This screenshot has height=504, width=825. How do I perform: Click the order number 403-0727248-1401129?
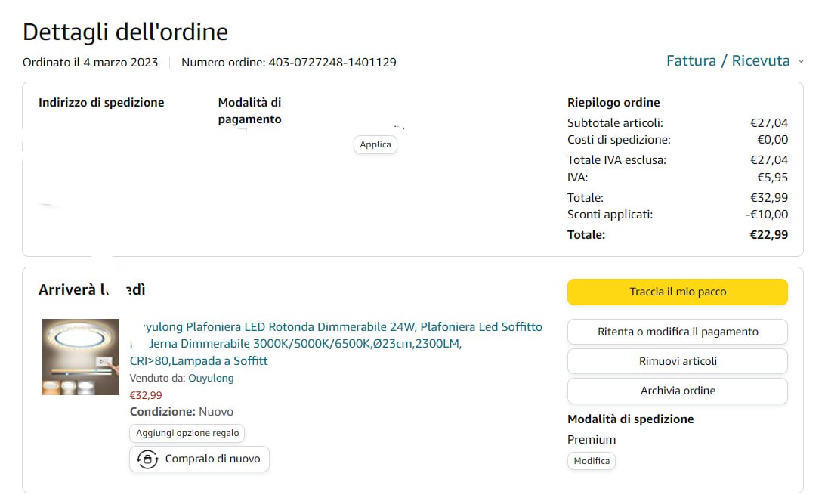tap(332, 63)
